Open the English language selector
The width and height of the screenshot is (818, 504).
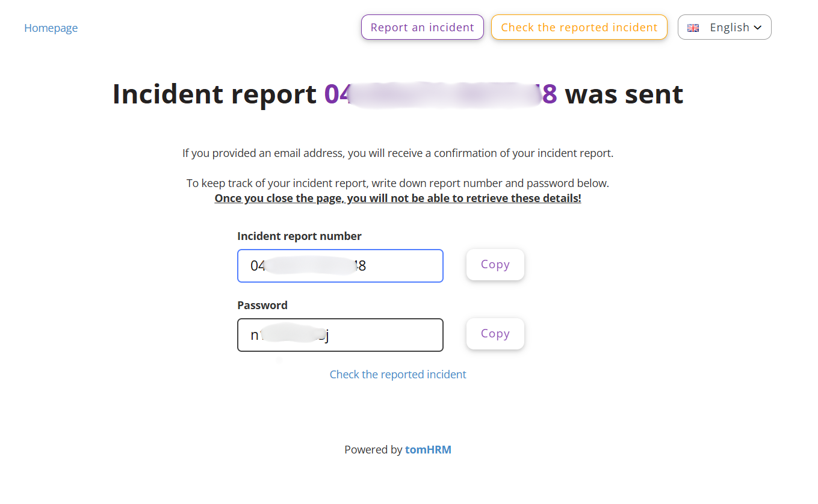pyautogui.click(x=725, y=27)
